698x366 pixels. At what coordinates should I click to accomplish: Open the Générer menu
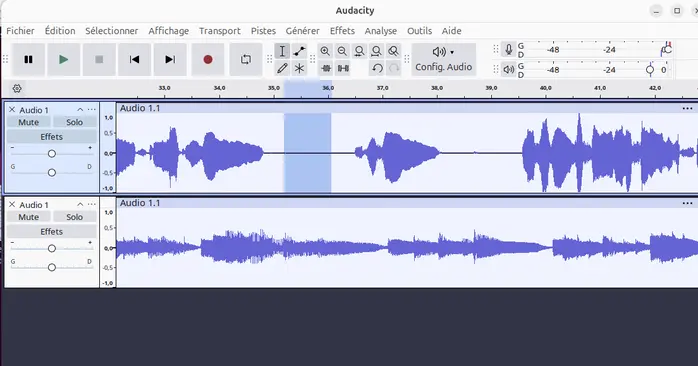coord(302,31)
